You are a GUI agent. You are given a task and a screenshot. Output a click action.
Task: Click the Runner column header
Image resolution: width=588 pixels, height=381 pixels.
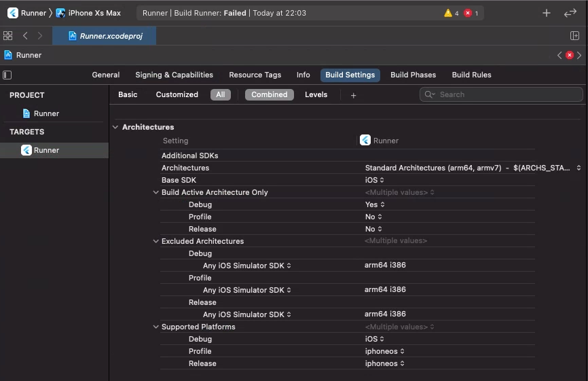(x=386, y=141)
